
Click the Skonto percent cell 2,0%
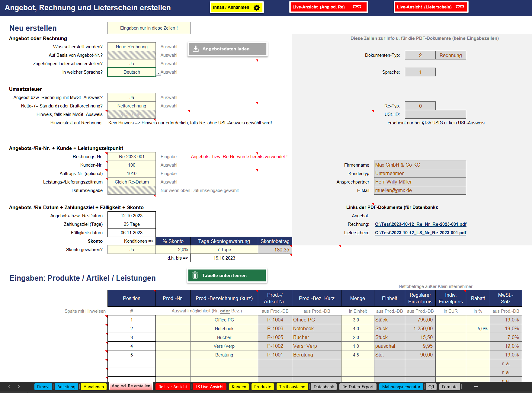coord(173,250)
